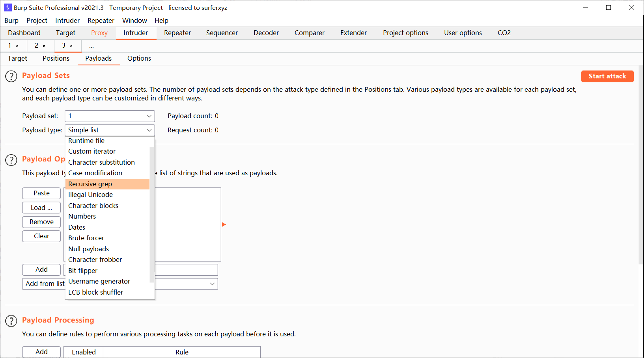Viewport: 644px width, 358px height.
Task: Open the Repeater menu
Action: 101,20
